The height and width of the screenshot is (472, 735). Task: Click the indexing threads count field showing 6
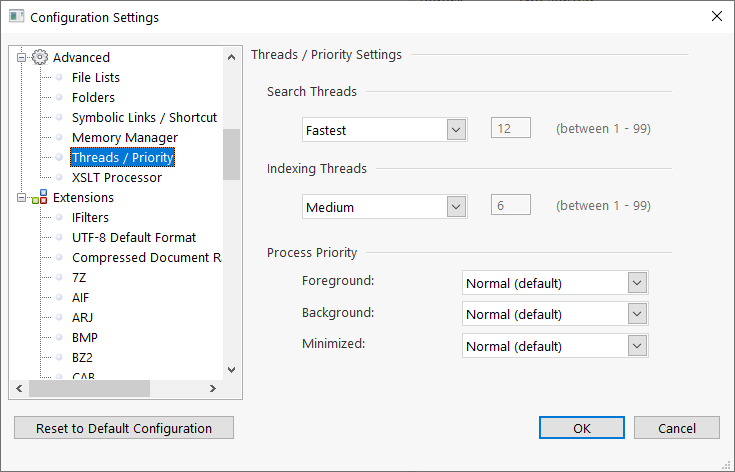pos(511,205)
